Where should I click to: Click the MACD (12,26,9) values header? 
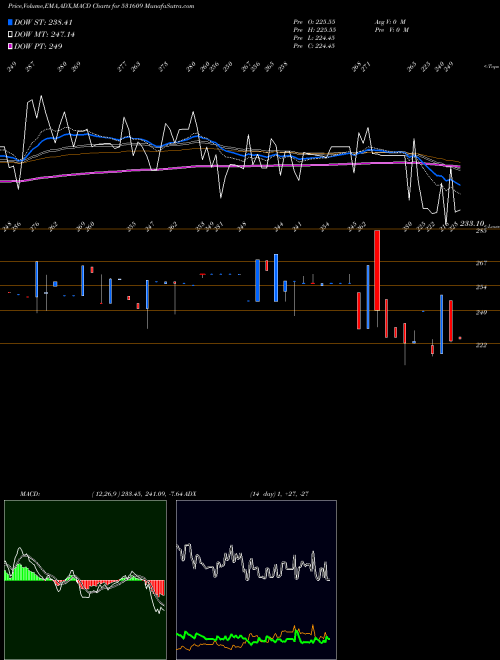coord(136,494)
